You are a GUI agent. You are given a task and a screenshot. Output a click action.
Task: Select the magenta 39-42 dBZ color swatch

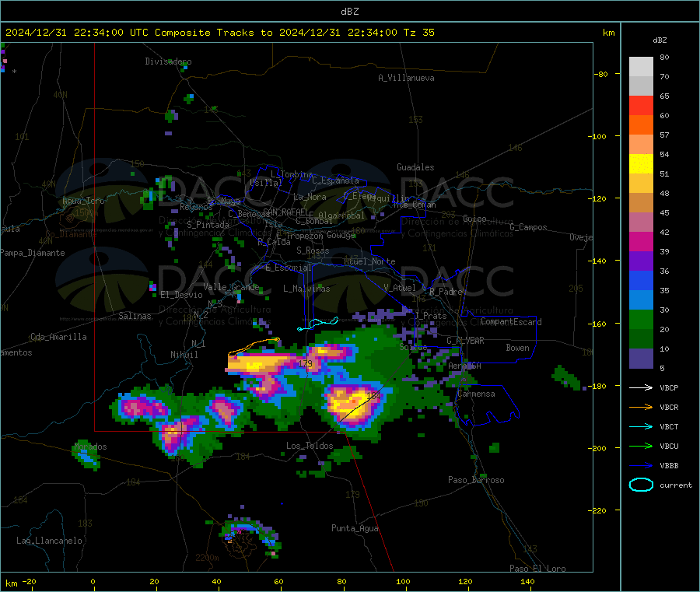641,241
